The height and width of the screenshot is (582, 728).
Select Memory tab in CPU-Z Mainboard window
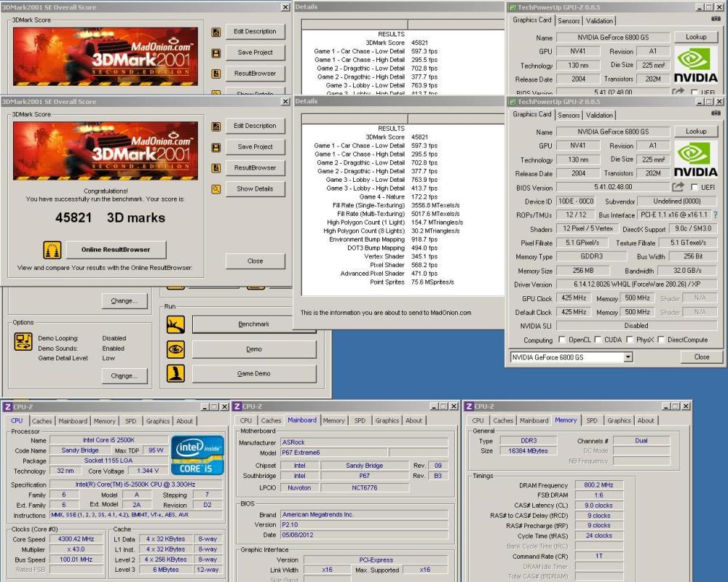pyautogui.click(x=334, y=420)
